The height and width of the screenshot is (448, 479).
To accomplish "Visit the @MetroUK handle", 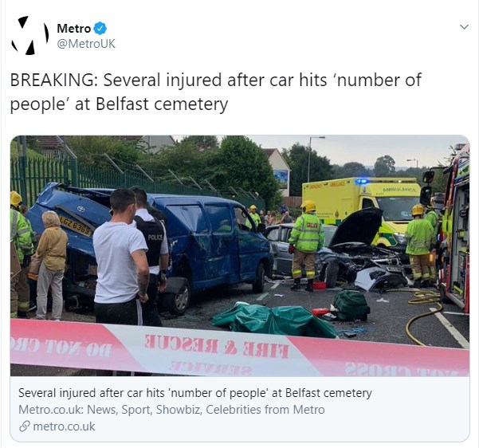I will (86, 44).
